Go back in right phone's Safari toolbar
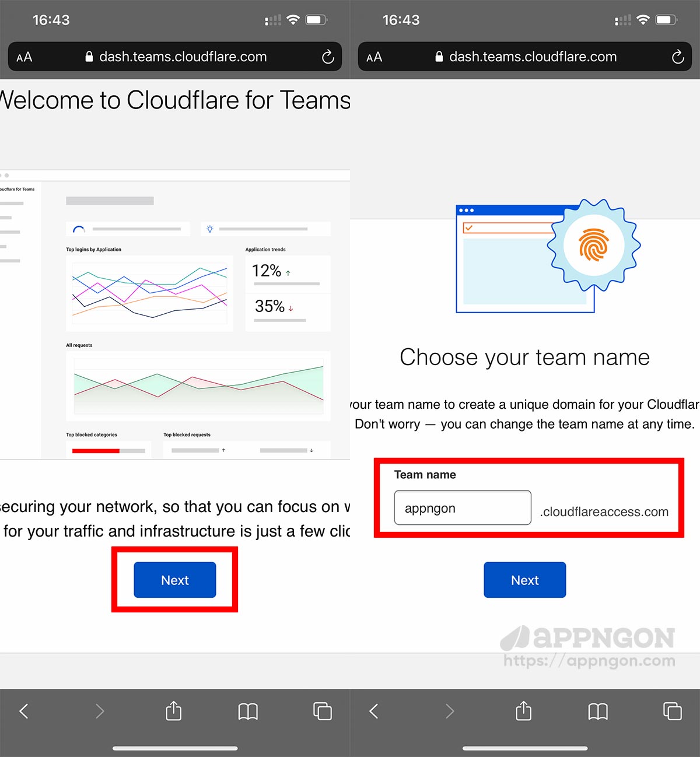Screen dimensions: 700x757 [x=374, y=711]
